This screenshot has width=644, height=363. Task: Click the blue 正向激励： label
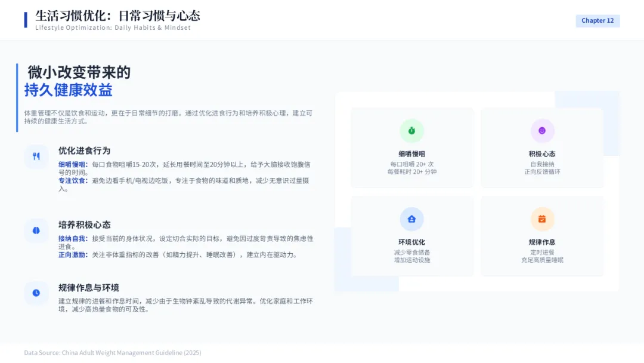[73, 255]
